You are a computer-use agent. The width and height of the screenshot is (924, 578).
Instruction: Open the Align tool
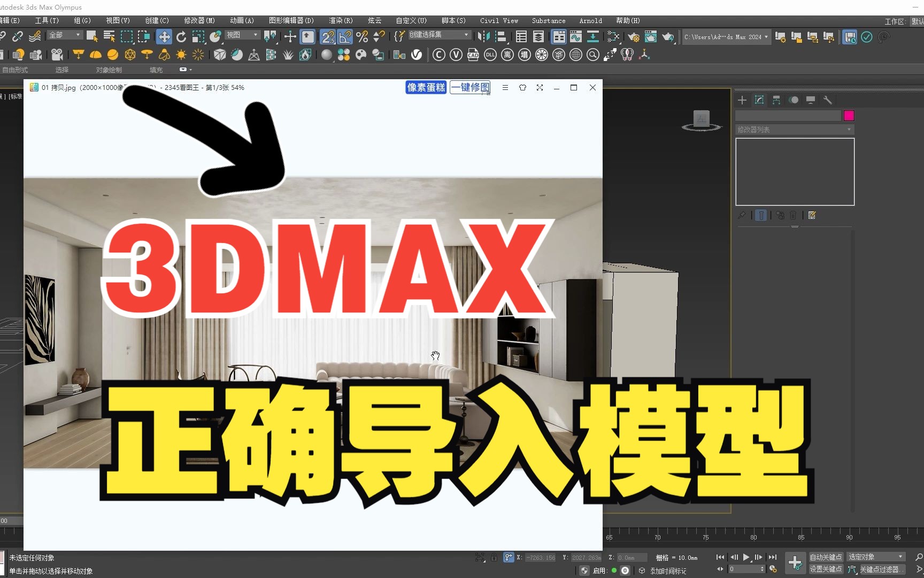(500, 36)
